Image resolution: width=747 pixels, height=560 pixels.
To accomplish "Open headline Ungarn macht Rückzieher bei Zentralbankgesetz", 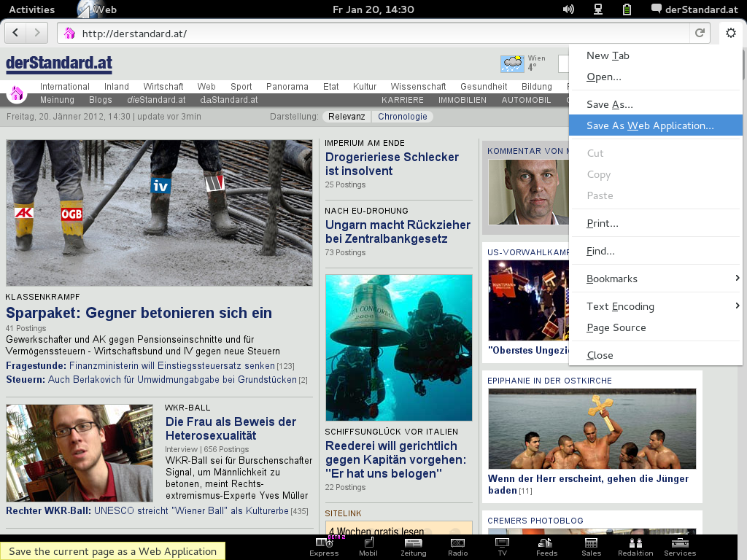I will pyautogui.click(x=398, y=231).
